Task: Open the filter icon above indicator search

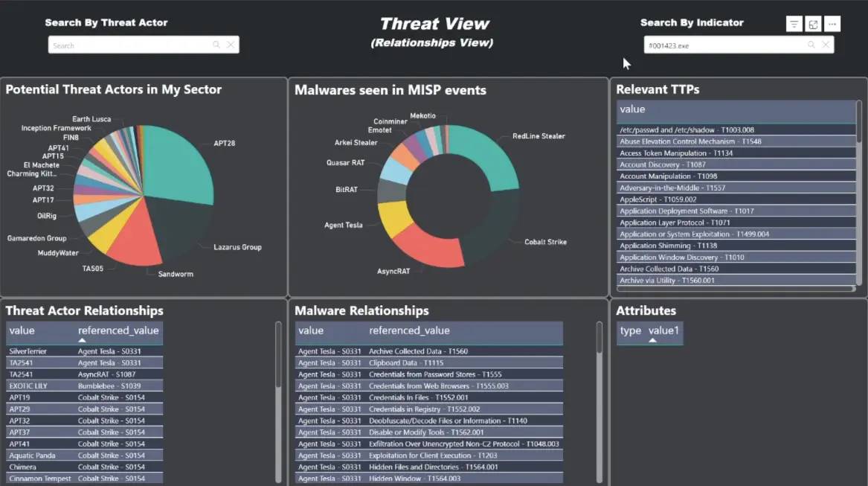Action: [794, 25]
